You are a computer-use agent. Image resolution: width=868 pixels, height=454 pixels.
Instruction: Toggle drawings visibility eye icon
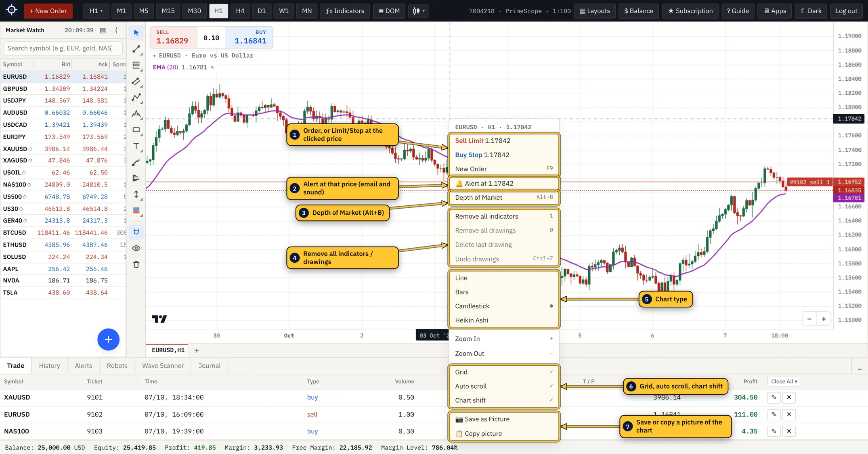pyautogui.click(x=136, y=248)
